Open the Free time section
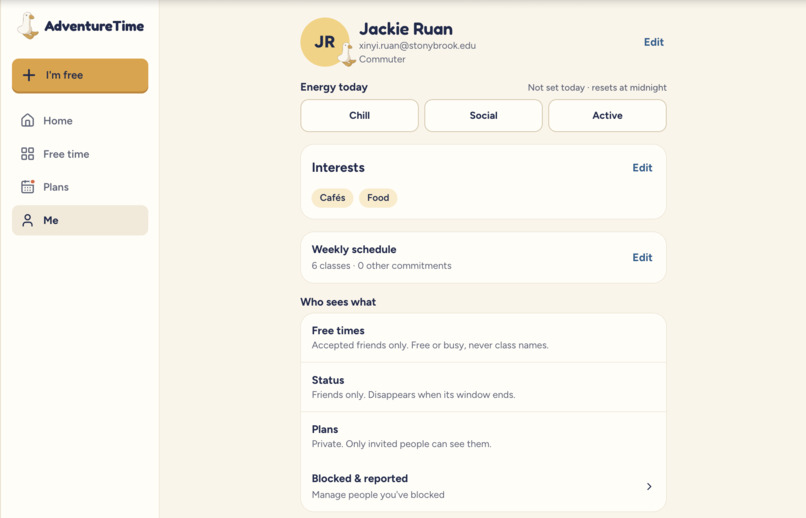This screenshot has width=806, height=518. (x=80, y=154)
